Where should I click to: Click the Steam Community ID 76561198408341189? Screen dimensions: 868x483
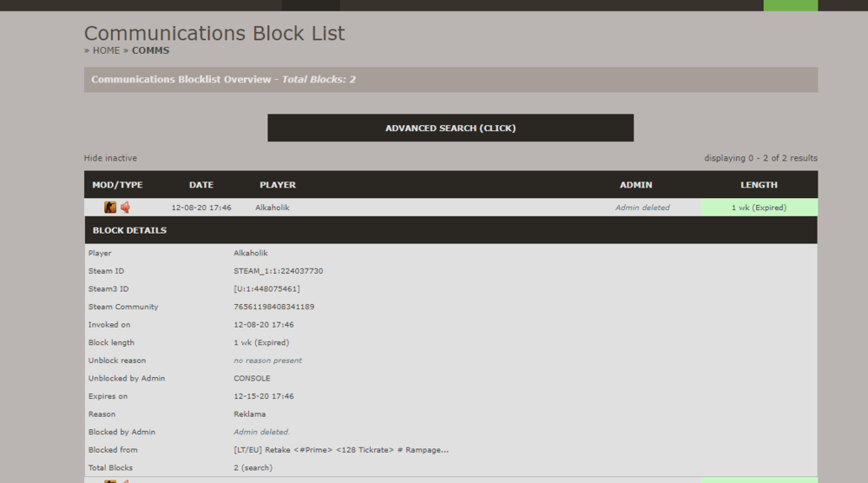click(273, 307)
